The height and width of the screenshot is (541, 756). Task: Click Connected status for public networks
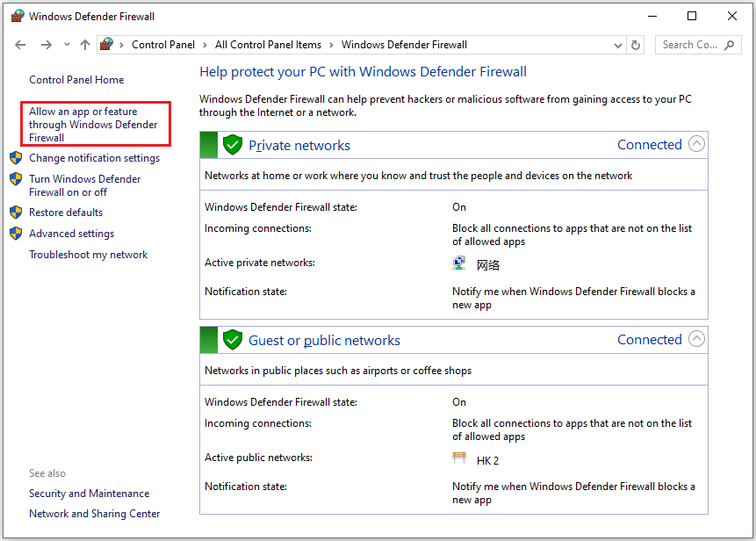(x=650, y=340)
